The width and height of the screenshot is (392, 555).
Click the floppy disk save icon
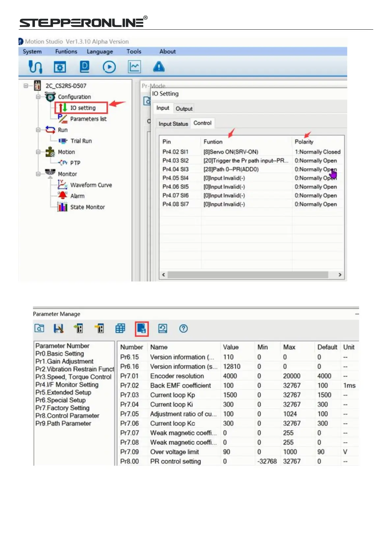click(59, 328)
